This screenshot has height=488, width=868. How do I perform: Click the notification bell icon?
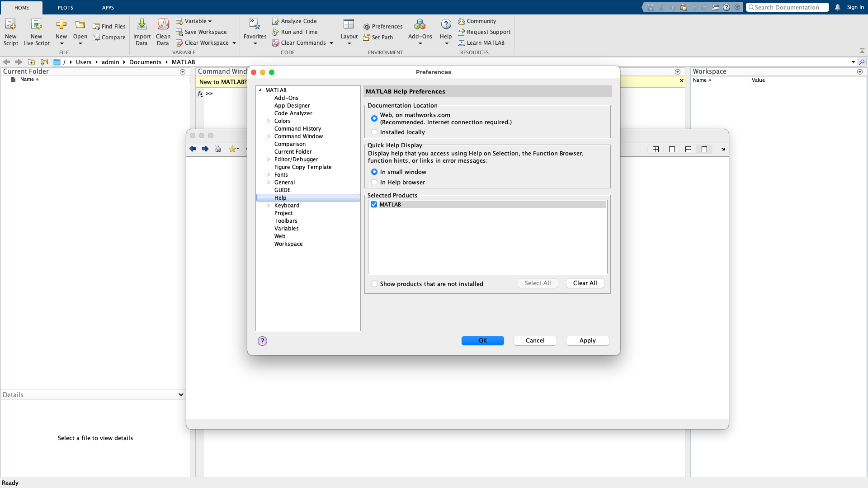pos(837,7)
